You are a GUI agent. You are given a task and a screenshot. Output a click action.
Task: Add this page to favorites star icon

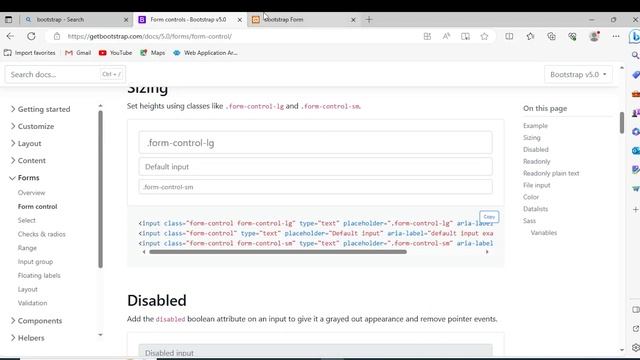(x=484, y=36)
